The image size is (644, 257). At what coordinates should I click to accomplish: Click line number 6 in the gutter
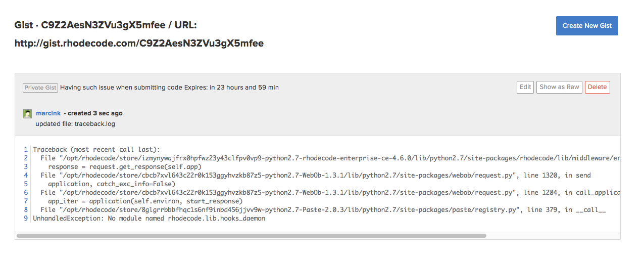click(25, 193)
